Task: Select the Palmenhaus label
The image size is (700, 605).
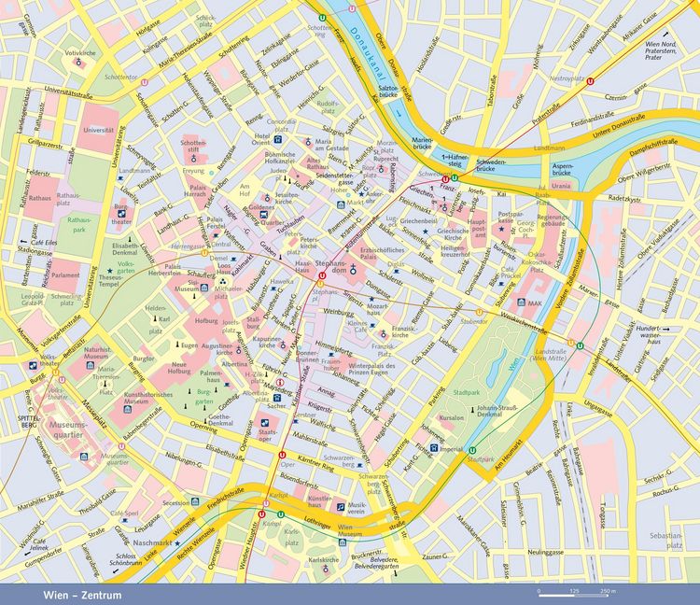Action: 211,376
